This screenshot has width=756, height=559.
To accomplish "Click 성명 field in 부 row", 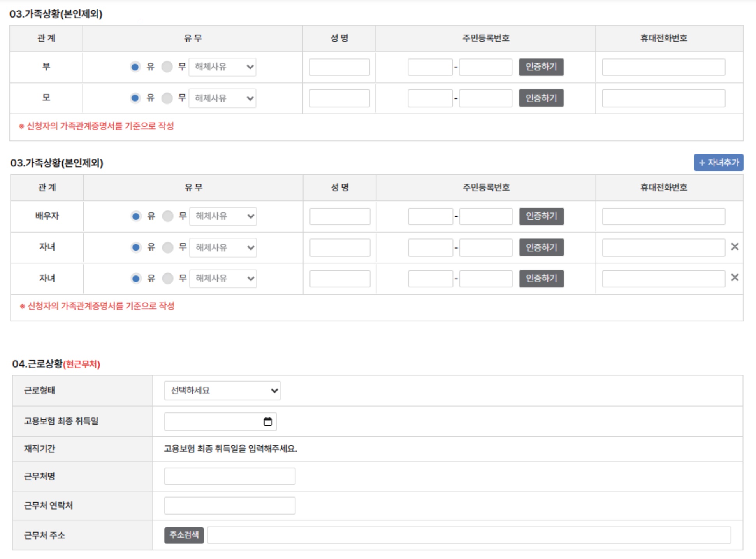I will (339, 67).
